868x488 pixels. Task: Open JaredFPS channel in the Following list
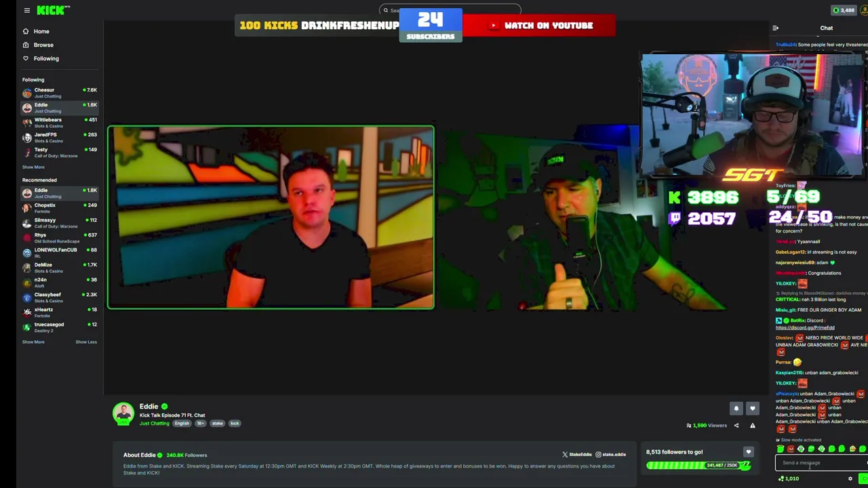pyautogui.click(x=60, y=138)
